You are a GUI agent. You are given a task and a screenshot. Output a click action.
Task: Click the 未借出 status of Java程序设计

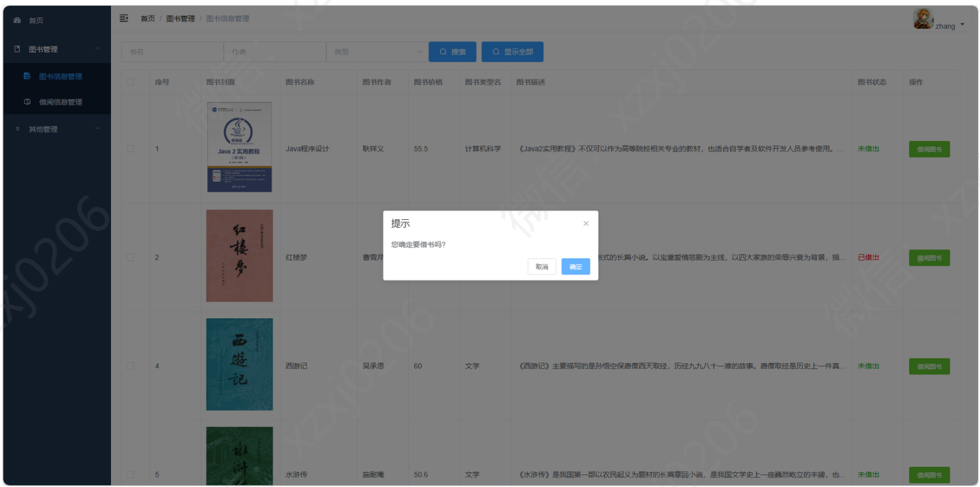tap(868, 149)
